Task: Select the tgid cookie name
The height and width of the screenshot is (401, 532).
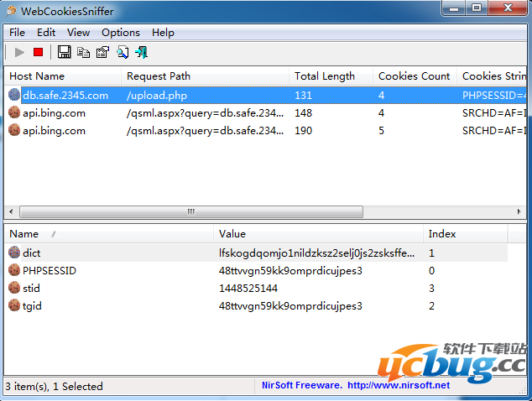Action: coord(32,306)
